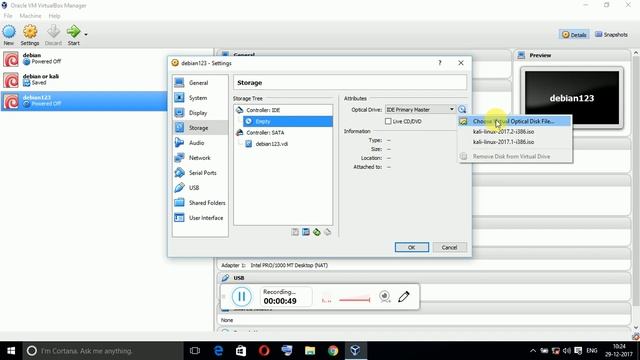The height and width of the screenshot is (360, 640).
Task: Open Task View on the taskbar
Action: [195, 351]
